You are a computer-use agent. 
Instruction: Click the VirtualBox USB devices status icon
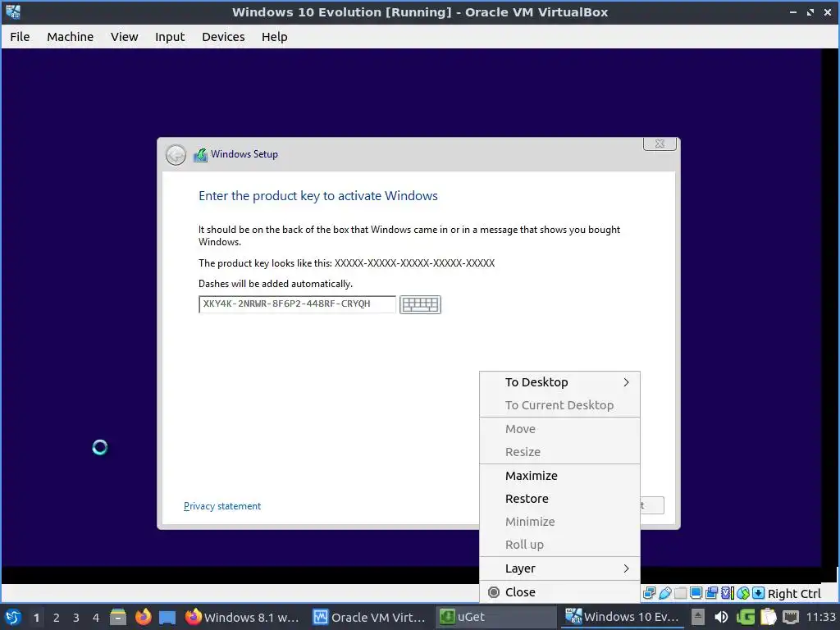coord(664,593)
